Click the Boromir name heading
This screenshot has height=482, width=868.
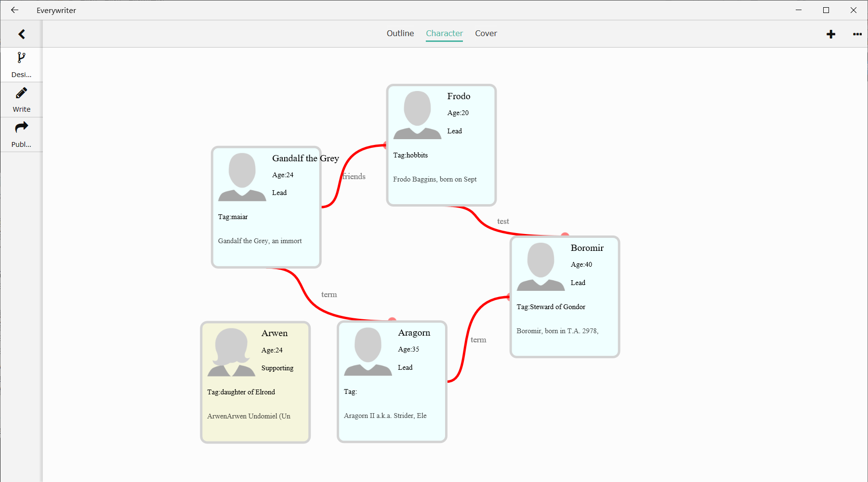coord(587,248)
